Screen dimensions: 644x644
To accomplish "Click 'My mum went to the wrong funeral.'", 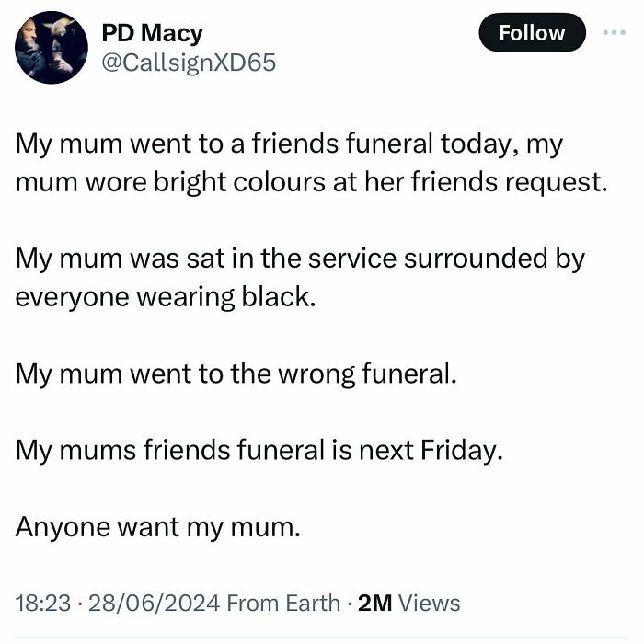I will [x=236, y=374].
